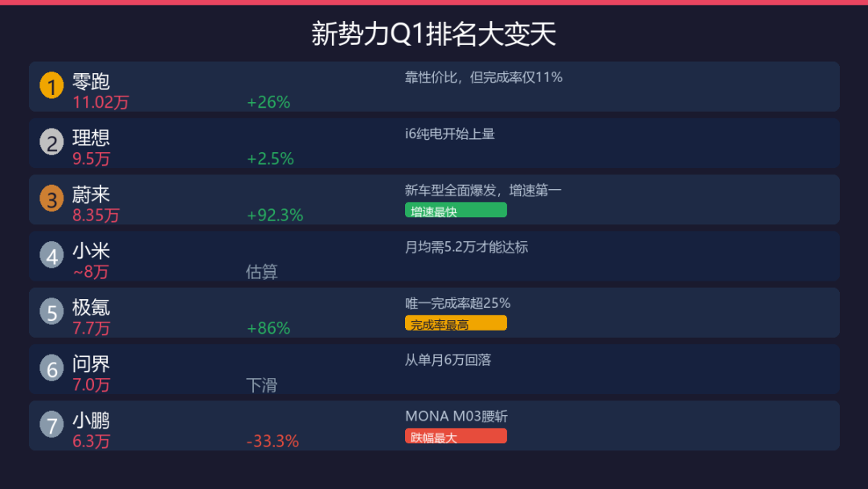868x489 pixels.
Task: Click the red 跌幅最大 tag
Action: tap(456, 437)
